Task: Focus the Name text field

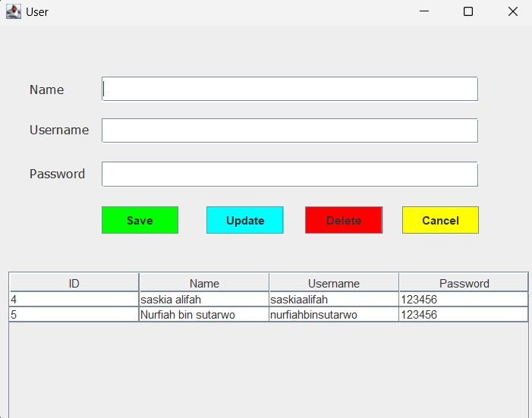Action: pyautogui.click(x=290, y=89)
